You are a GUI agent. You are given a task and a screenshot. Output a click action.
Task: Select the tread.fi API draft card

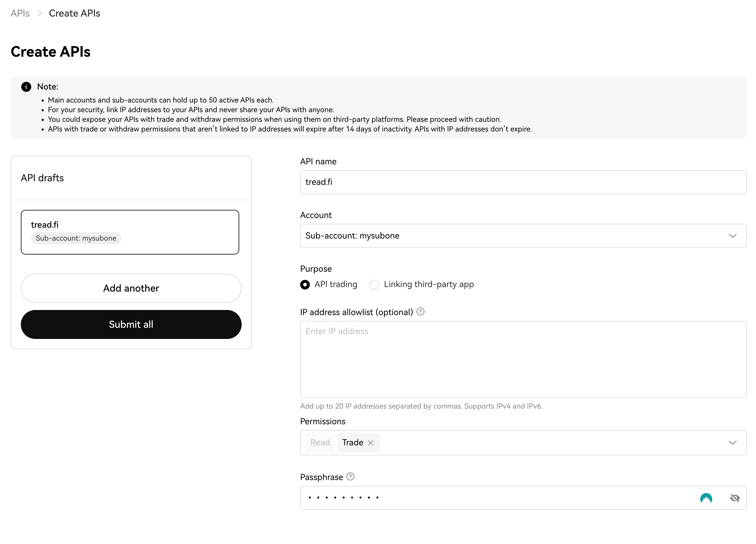(130, 232)
